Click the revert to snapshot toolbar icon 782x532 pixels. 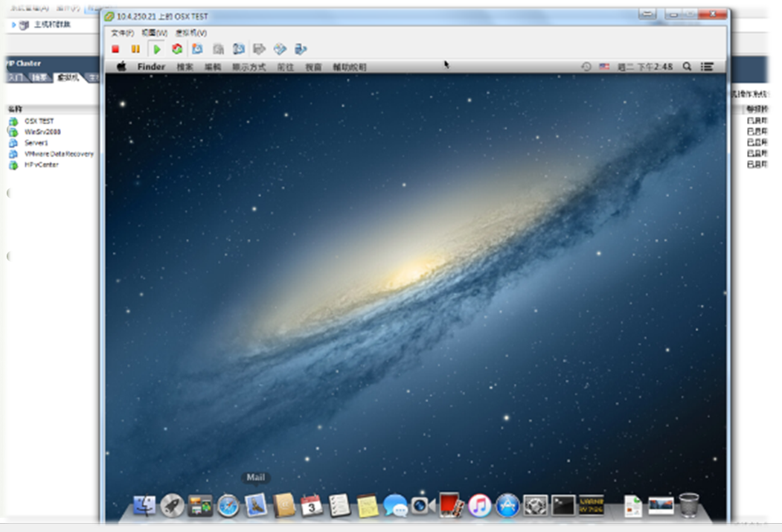coord(219,49)
